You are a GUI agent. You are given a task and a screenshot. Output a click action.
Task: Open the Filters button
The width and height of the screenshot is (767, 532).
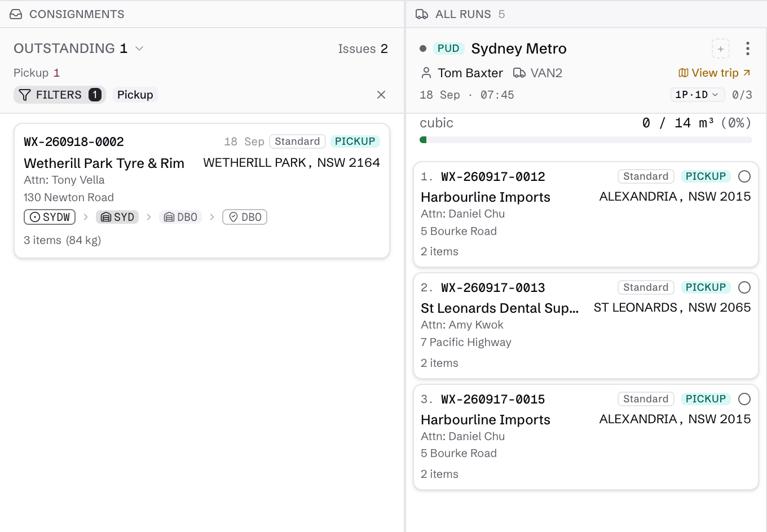[x=60, y=95]
